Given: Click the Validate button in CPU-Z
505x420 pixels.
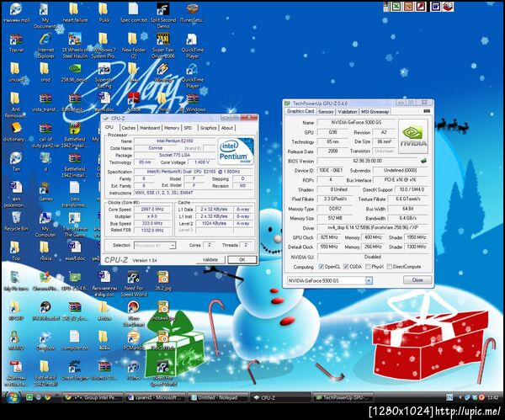Looking at the screenshot, I should pos(210,259).
